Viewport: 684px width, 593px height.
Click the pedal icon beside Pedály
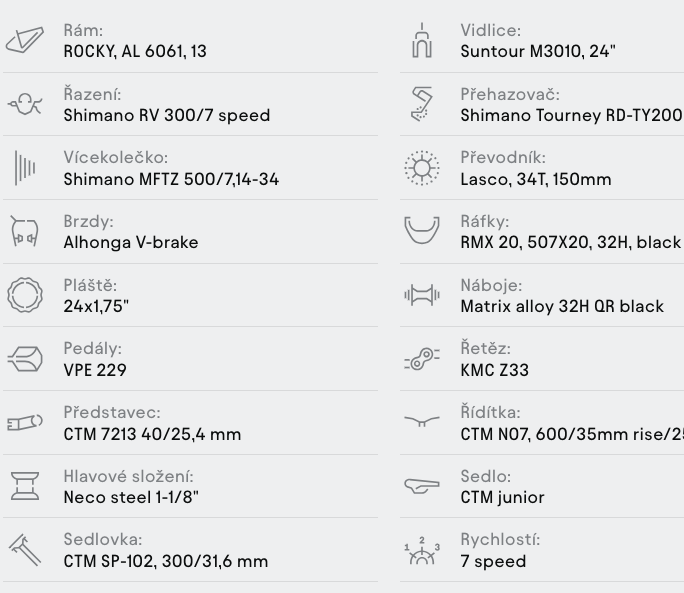click(x=25, y=359)
